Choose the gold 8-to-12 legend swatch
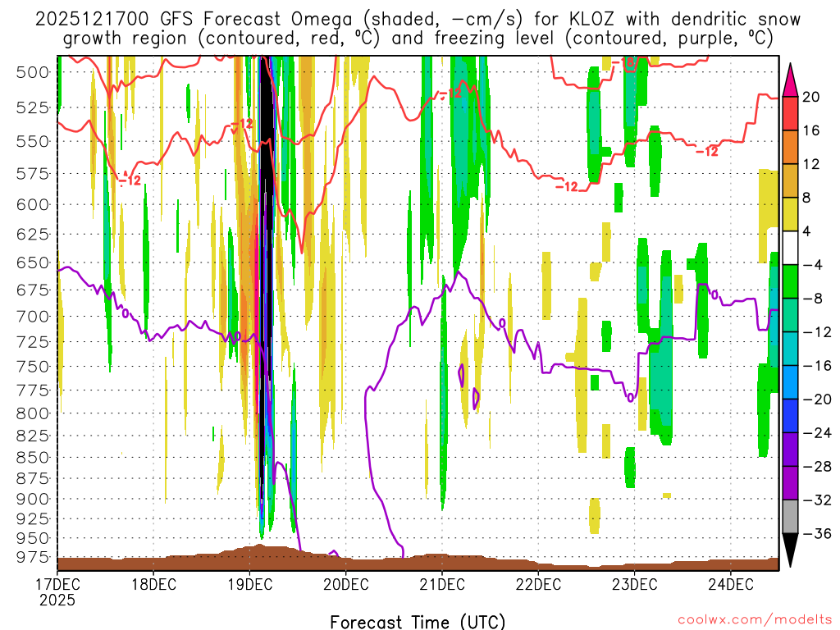Viewport: 840px width, 630px height. point(790,181)
